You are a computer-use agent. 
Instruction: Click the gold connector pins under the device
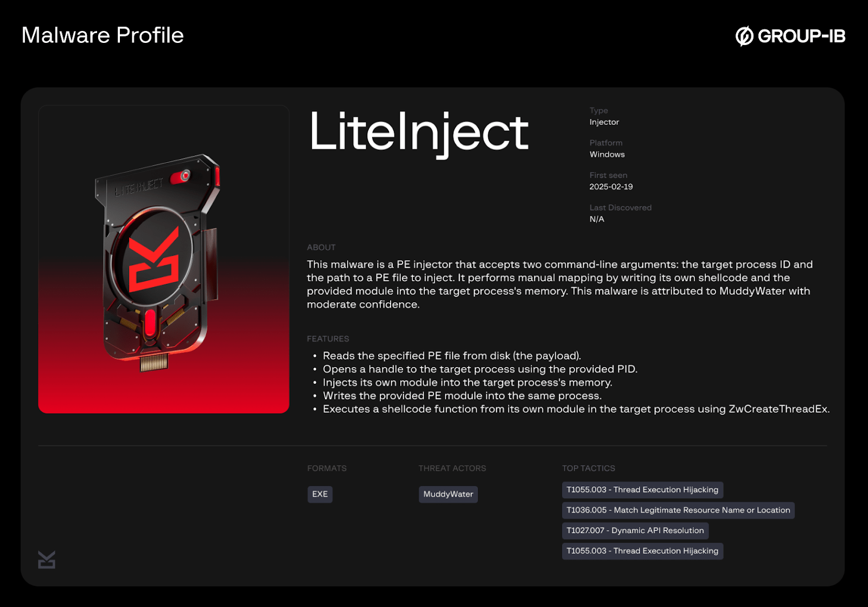click(x=154, y=362)
